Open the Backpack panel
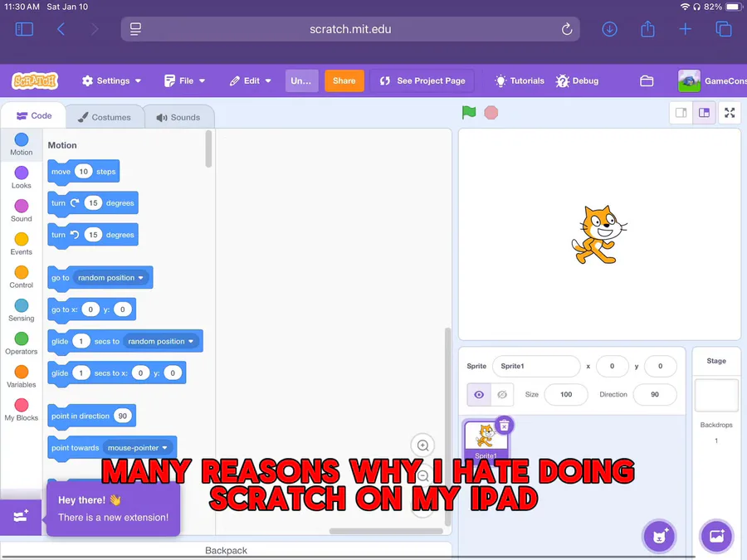Screen dimensions: 747x560 pyautogui.click(x=226, y=551)
